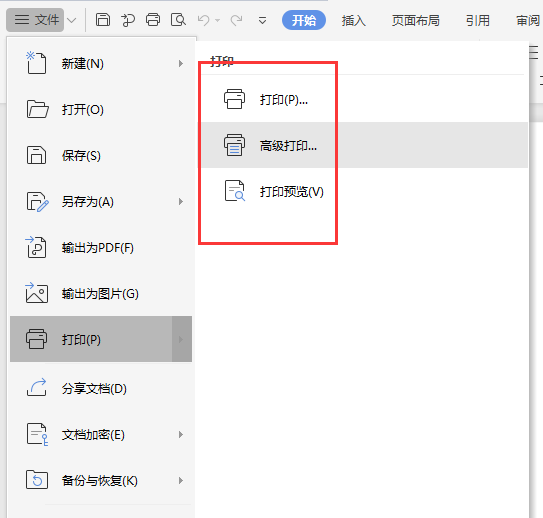This screenshot has width=543, height=518.
Task: Click the undo arrow icon
Action: pos(204,20)
